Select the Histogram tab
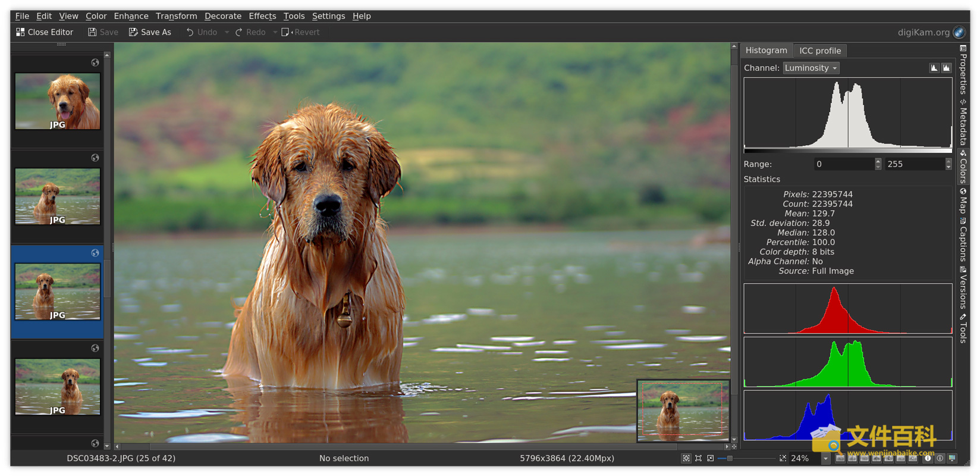This screenshot has height=476, width=980. click(x=767, y=51)
